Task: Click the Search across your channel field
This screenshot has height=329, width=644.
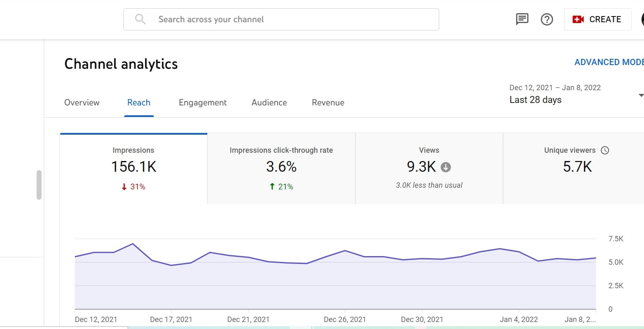Action: [288, 19]
